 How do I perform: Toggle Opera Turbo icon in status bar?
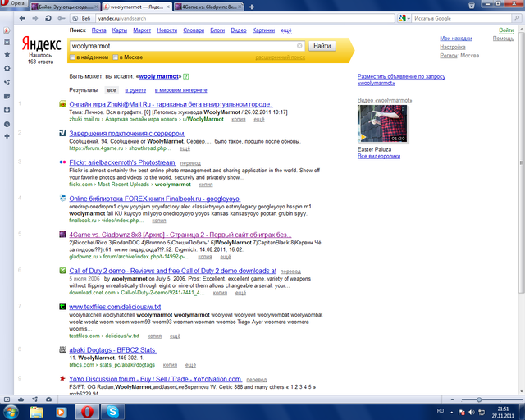click(49, 399)
